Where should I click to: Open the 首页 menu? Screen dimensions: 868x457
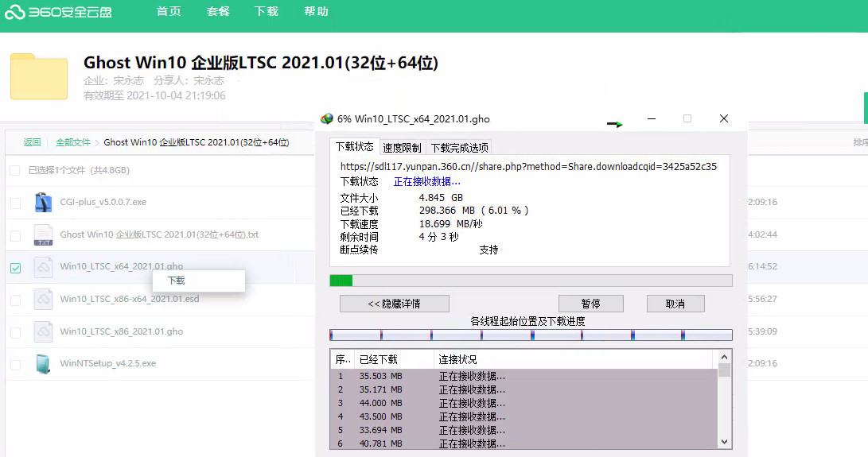169,11
